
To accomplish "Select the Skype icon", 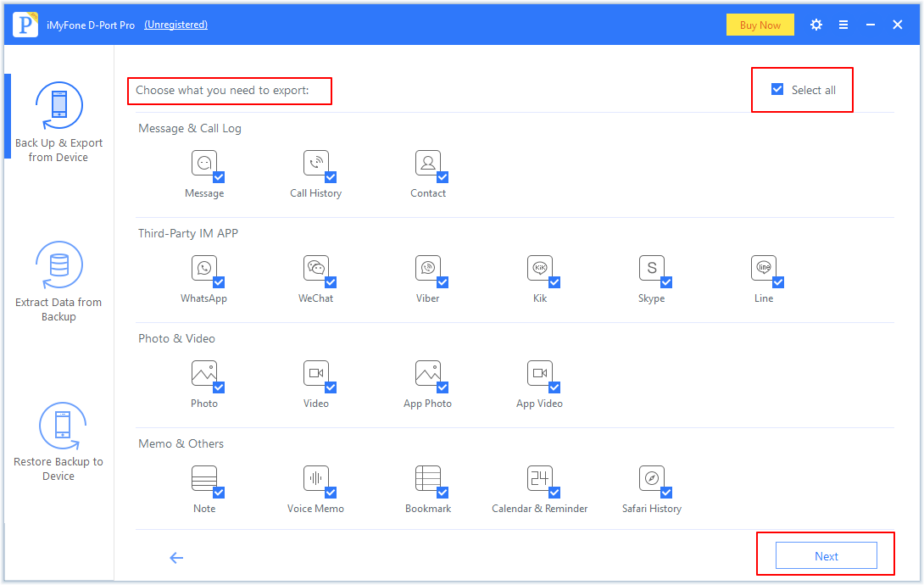I will tap(652, 268).
